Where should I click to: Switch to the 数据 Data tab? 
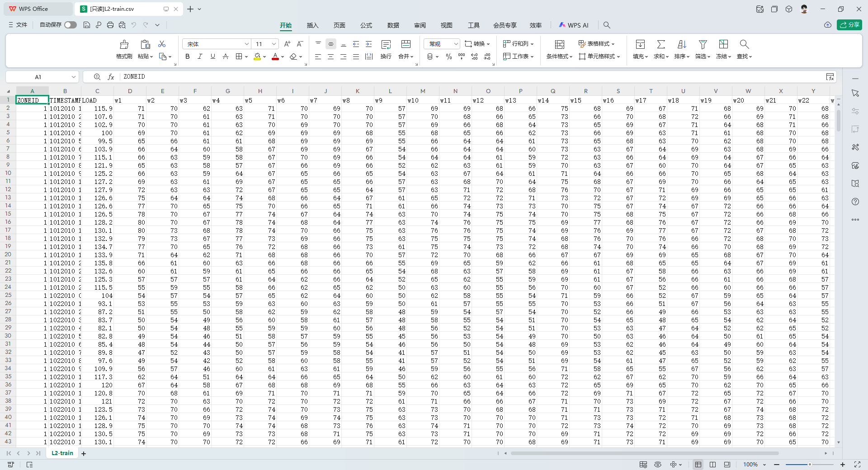point(393,25)
